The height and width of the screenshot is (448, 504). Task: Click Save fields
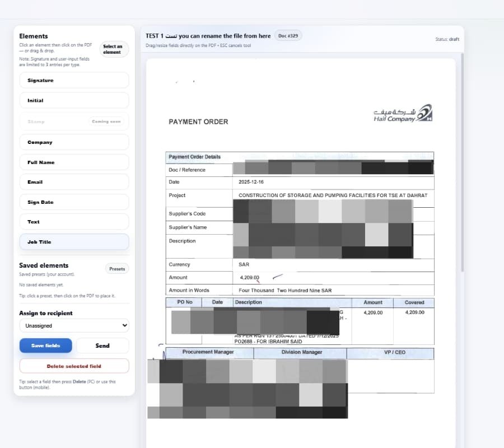[45, 346]
